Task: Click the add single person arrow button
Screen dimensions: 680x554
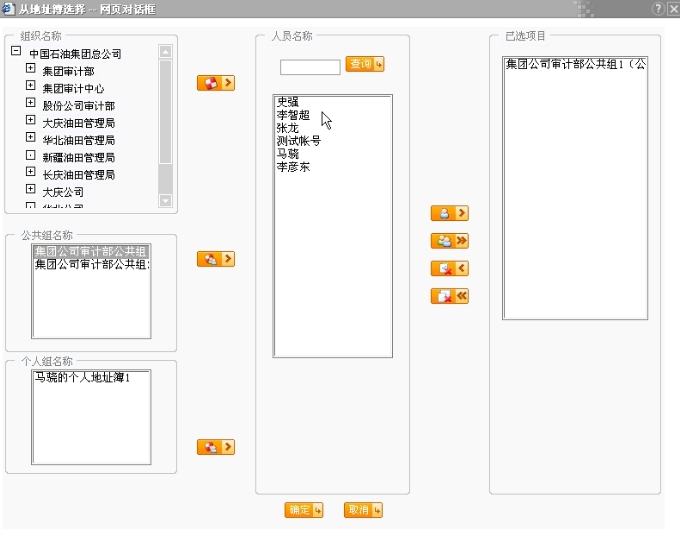Action: click(449, 213)
